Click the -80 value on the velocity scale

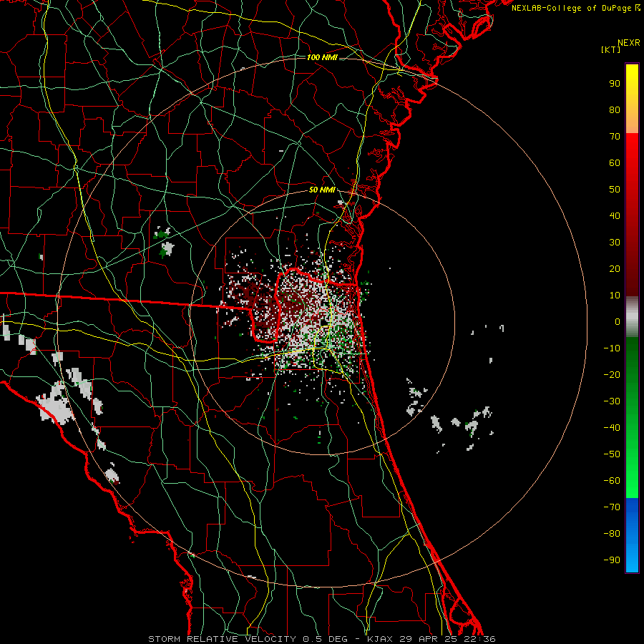click(x=612, y=534)
